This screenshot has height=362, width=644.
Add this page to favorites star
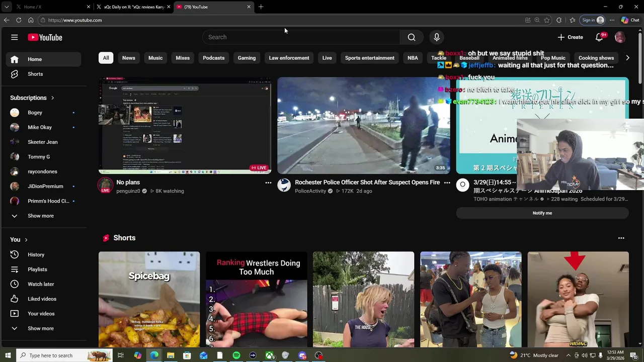[547, 20]
